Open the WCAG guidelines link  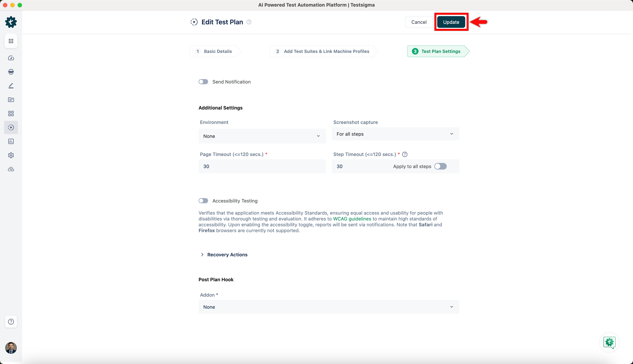(x=352, y=219)
